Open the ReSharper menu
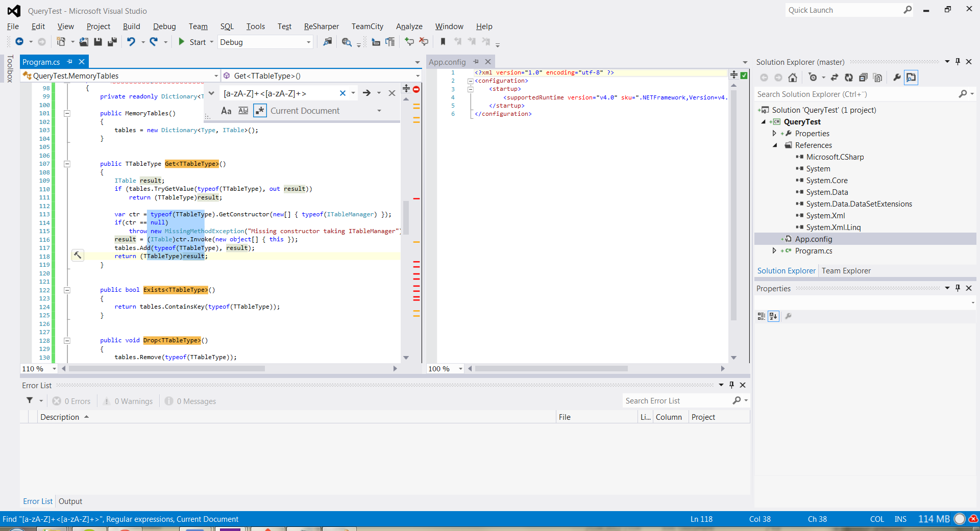This screenshot has width=980, height=531. coord(322,27)
